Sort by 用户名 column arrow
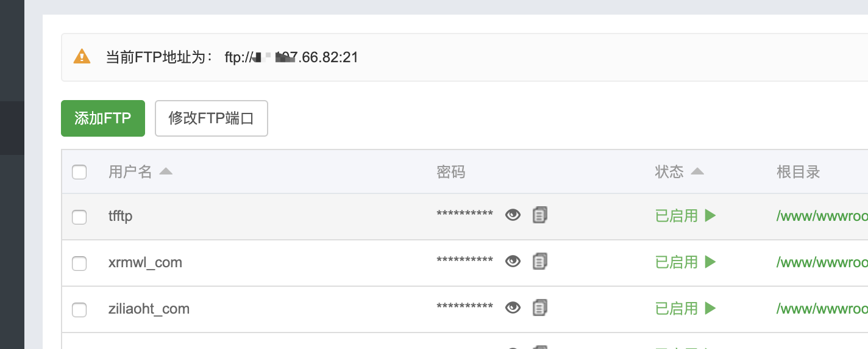This screenshot has height=349, width=868. 166,172
